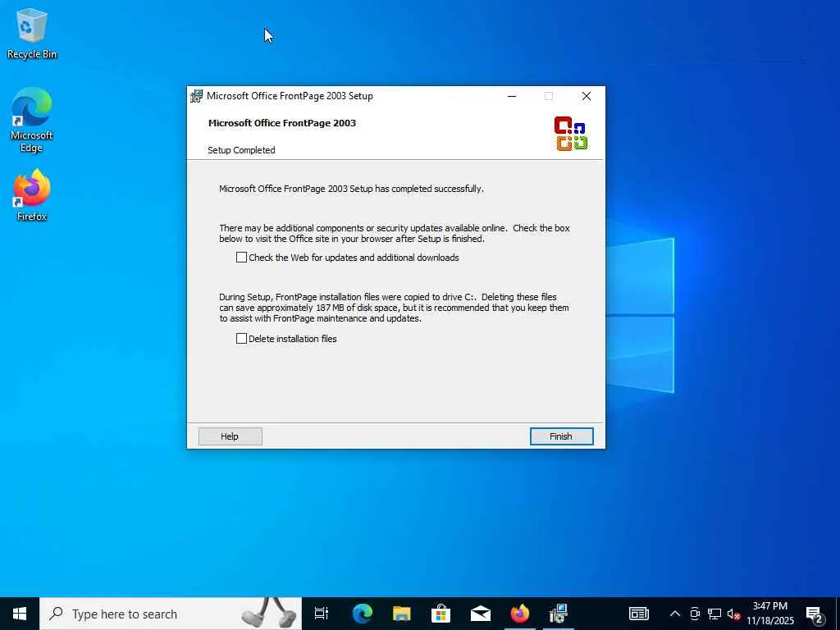Open Microsoft Store from the taskbar
This screenshot has width=840, height=630.
[x=441, y=614]
